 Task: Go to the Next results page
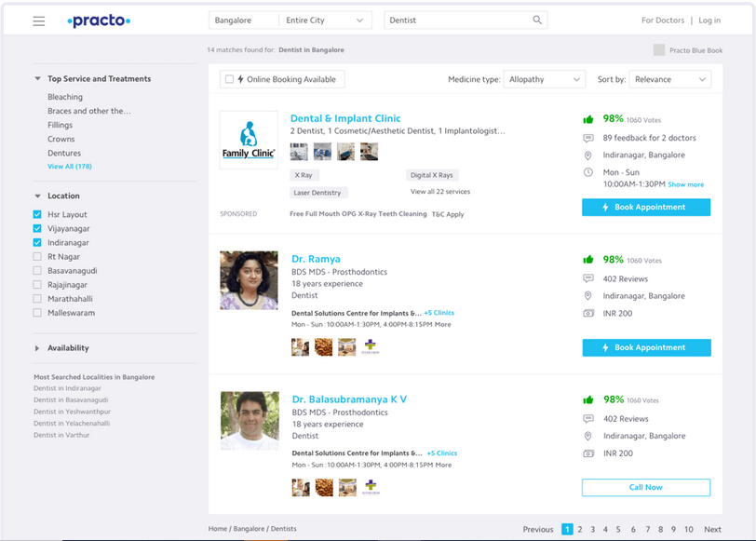click(712, 530)
